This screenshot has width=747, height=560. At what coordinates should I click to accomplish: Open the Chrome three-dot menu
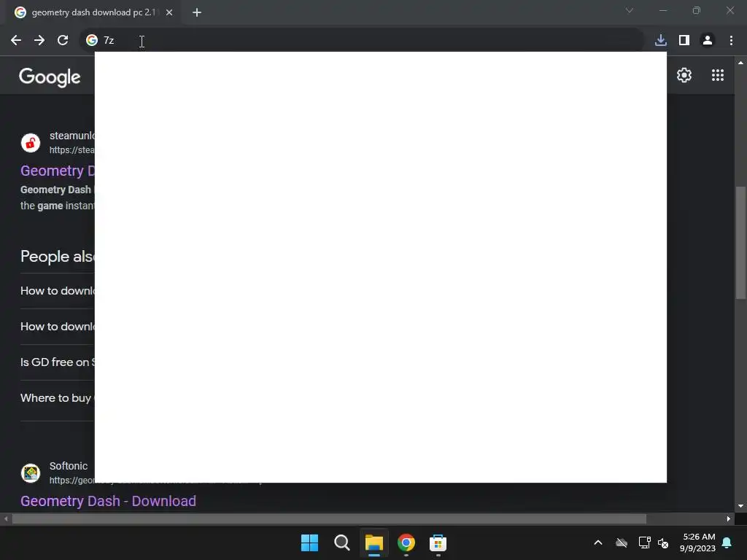[731, 40]
